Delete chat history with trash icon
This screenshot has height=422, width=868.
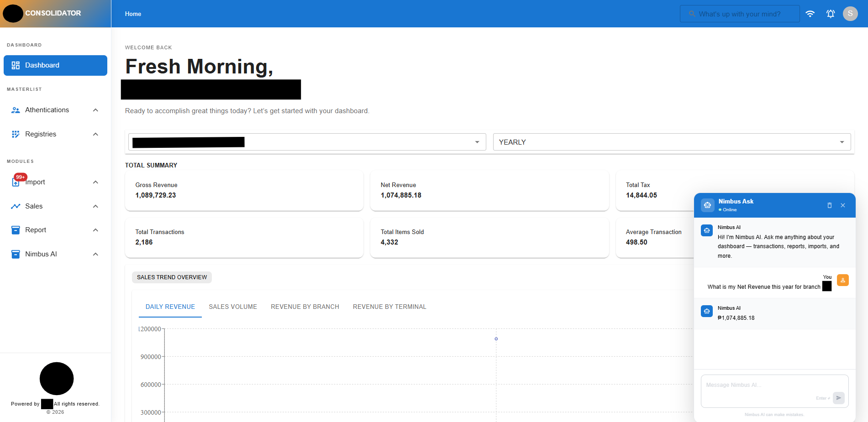(x=830, y=205)
